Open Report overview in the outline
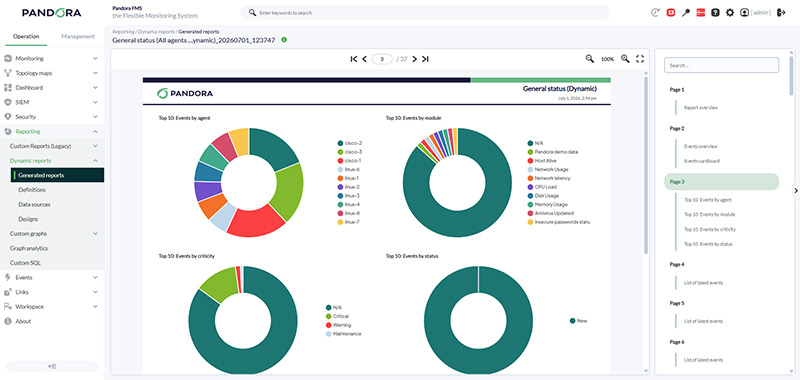This screenshot has height=380, width=800. (701, 108)
